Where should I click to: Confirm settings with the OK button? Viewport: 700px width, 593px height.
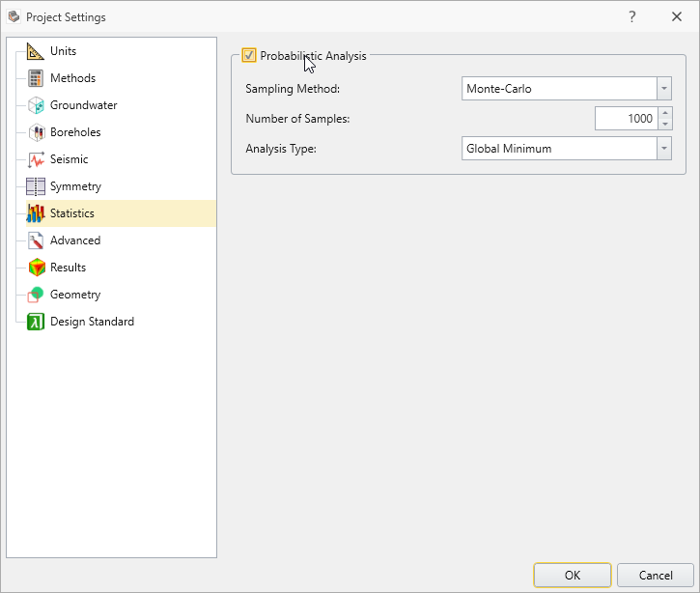(573, 576)
